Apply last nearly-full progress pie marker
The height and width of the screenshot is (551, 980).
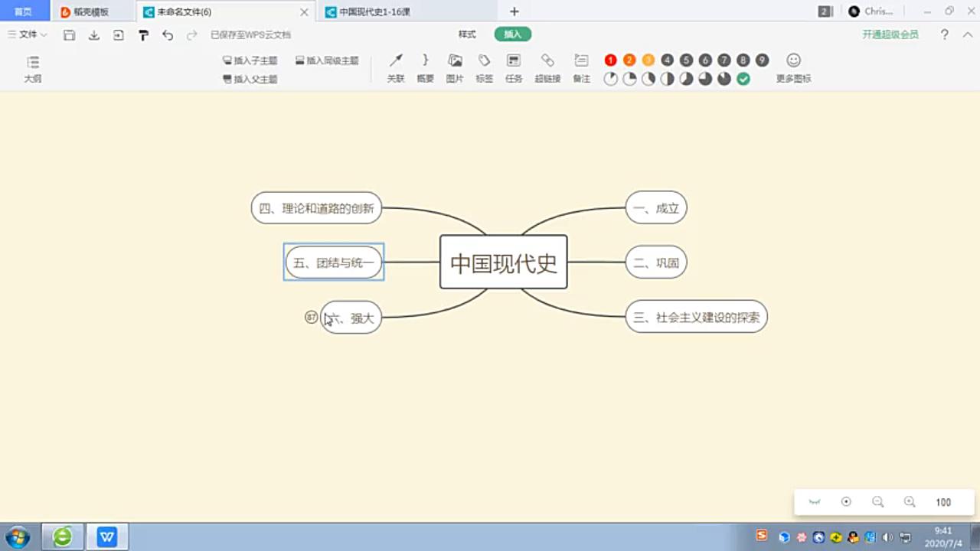724,79
